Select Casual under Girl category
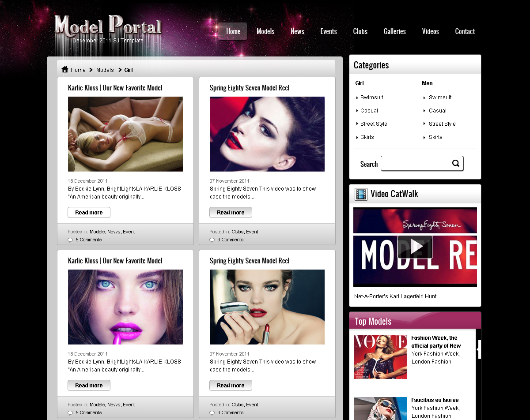Image resolution: width=530 pixels, height=420 pixels. [x=369, y=111]
